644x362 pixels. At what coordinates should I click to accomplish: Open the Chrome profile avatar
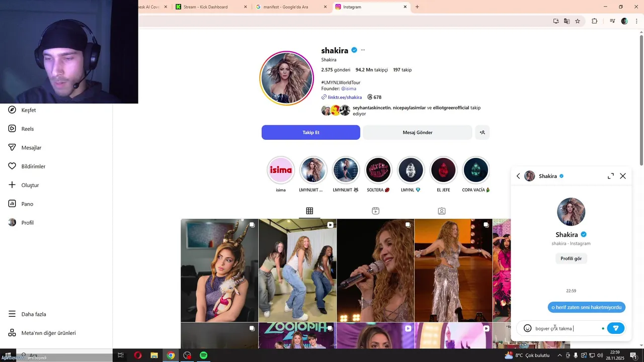[624, 21]
